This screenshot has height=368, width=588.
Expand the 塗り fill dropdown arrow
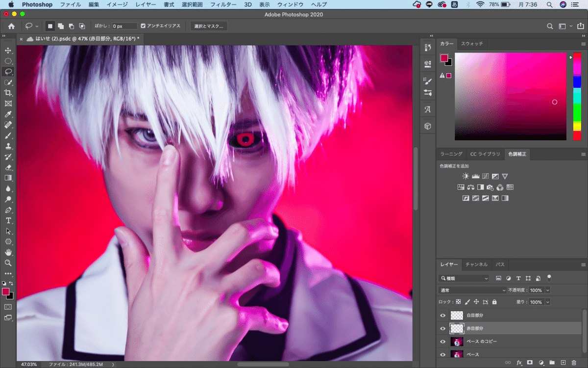point(548,302)
